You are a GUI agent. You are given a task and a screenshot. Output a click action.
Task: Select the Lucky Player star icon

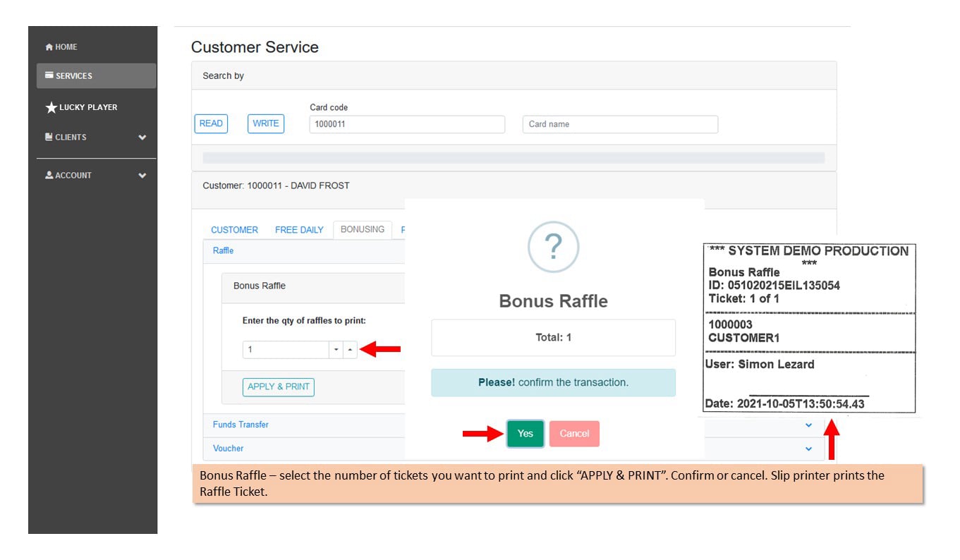point(51,107)
